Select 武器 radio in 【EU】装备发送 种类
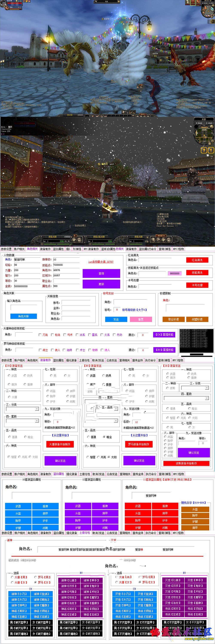This screenshot has width=215, height=644. 88,375
